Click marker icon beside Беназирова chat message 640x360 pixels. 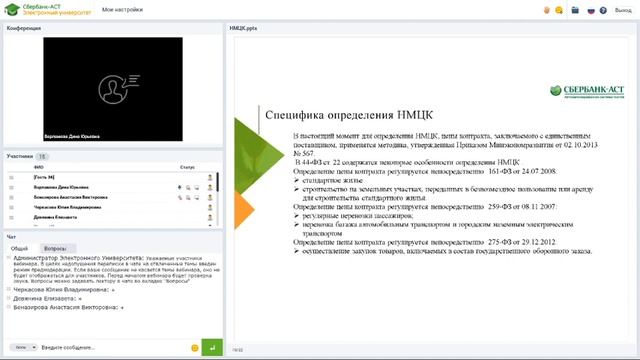9,307
